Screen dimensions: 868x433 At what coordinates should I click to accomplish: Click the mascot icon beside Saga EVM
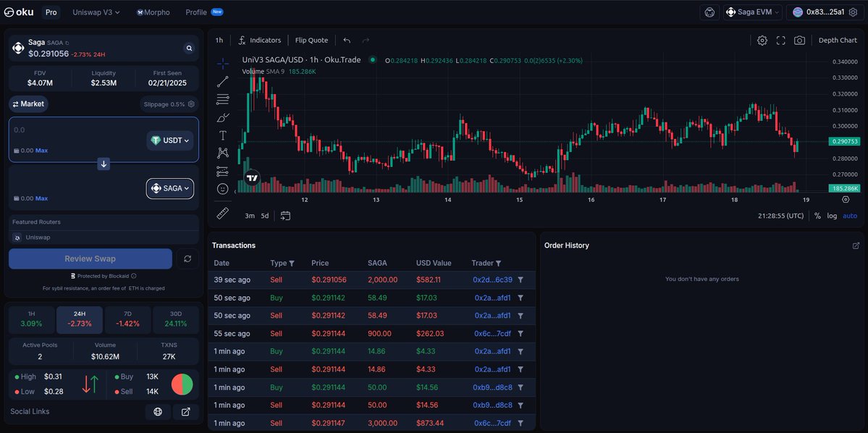click(709, 12)
